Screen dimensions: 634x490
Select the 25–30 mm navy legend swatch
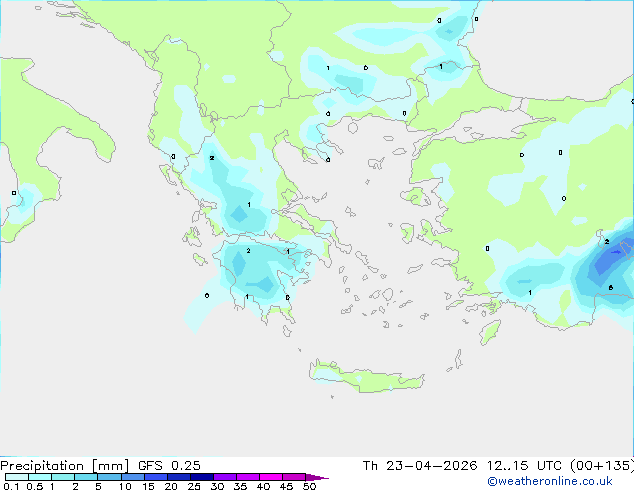[202, 477]
